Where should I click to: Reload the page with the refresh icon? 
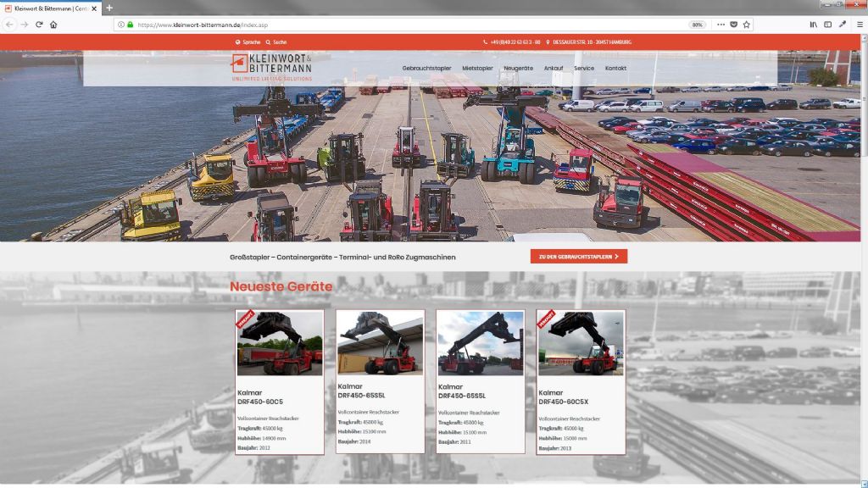pyautogui.click(x=39, y=25)
